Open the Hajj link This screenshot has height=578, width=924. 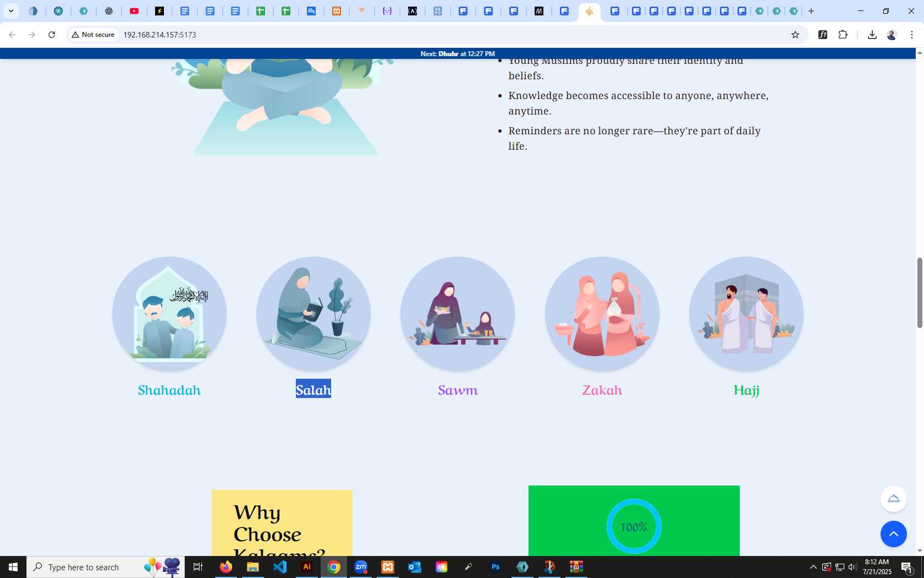[x=746, y=390]
